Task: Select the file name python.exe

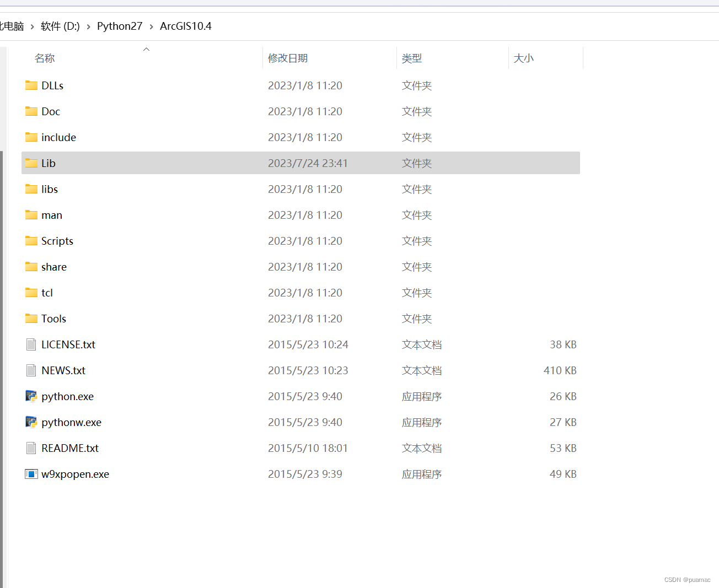Action: click(x=67, y=396)
